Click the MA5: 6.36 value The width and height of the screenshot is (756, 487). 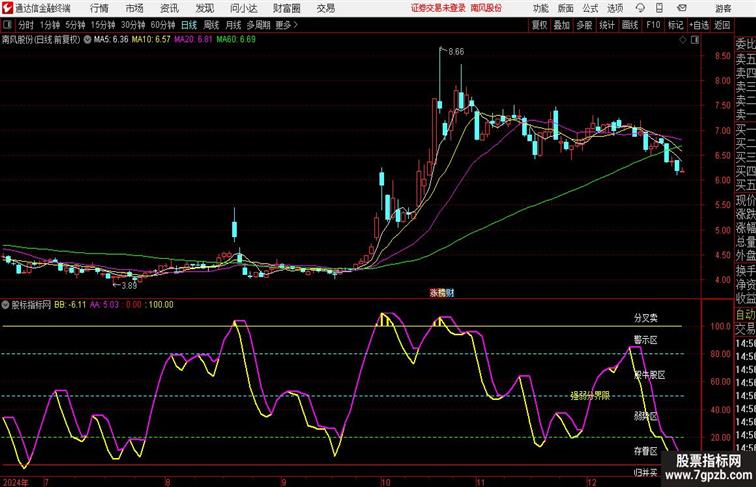pyautogui.click(x=111, y=40)
